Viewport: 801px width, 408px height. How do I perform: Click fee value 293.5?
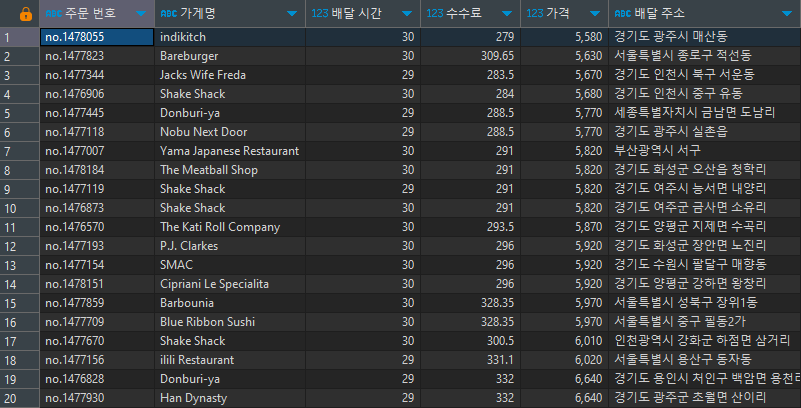pos(501,227)
